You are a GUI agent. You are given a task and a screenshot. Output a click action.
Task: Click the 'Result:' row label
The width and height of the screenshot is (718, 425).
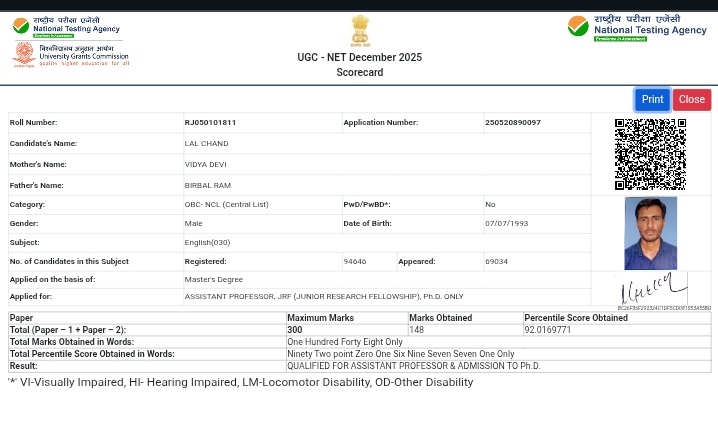coord(23,366)
